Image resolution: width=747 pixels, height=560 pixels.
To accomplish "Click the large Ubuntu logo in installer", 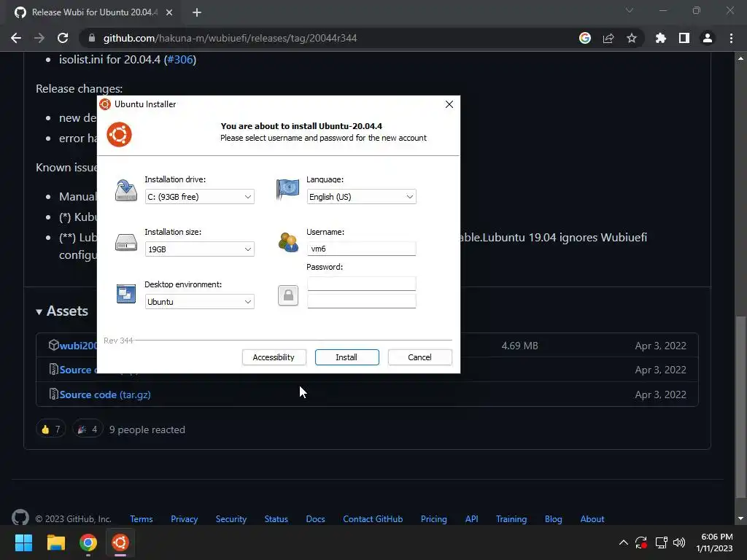I will [x=119, y=134].
